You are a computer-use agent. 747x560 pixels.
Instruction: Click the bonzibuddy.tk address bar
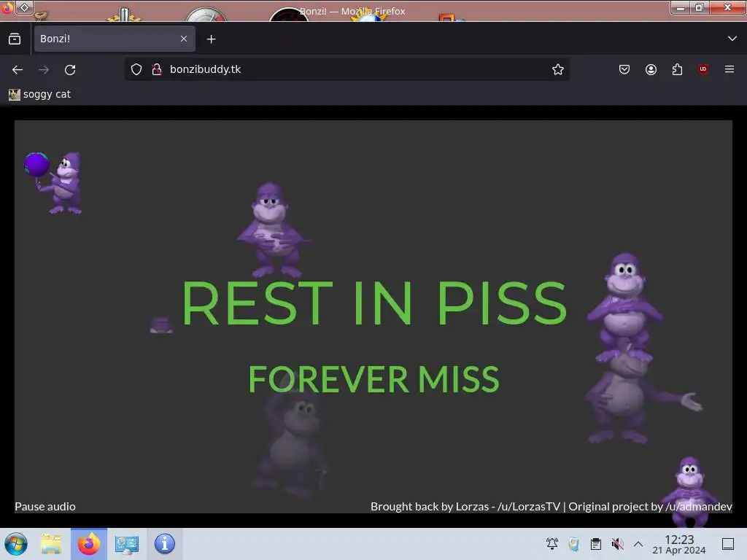(x=347, y=69)
